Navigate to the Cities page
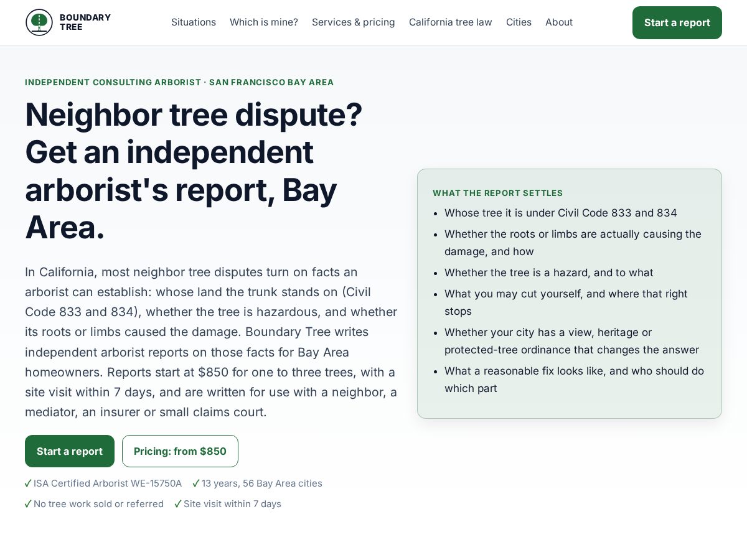Screen dimensions: 747x560 click(519, 22)
